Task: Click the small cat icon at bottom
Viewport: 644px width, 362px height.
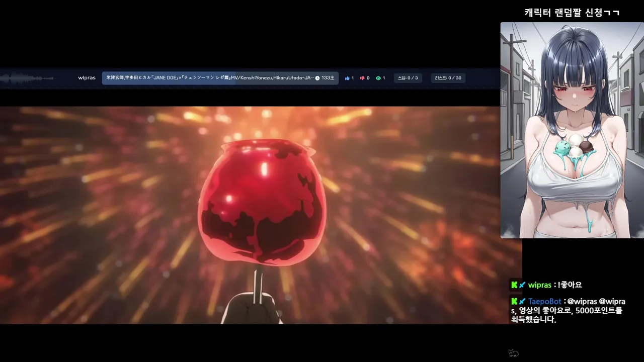Action: pyautogui.click(x=513, y=353)
